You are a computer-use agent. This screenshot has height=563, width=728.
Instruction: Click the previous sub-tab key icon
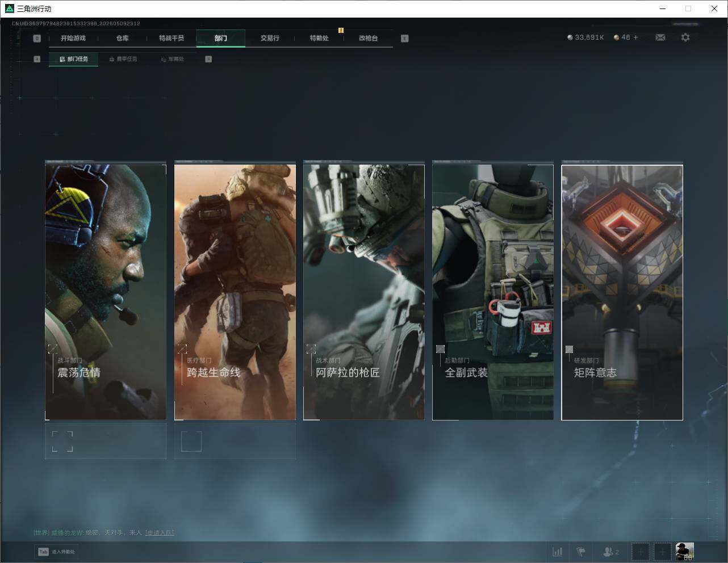click(37, 59)
